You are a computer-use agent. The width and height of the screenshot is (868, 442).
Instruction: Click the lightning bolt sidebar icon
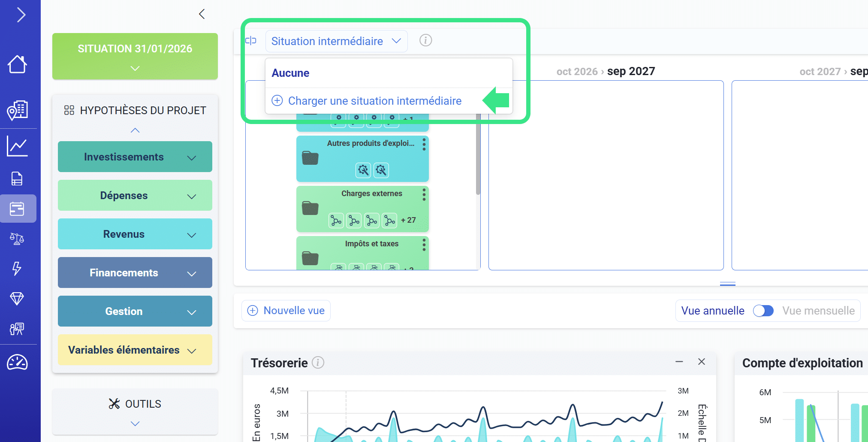(17, 269)
